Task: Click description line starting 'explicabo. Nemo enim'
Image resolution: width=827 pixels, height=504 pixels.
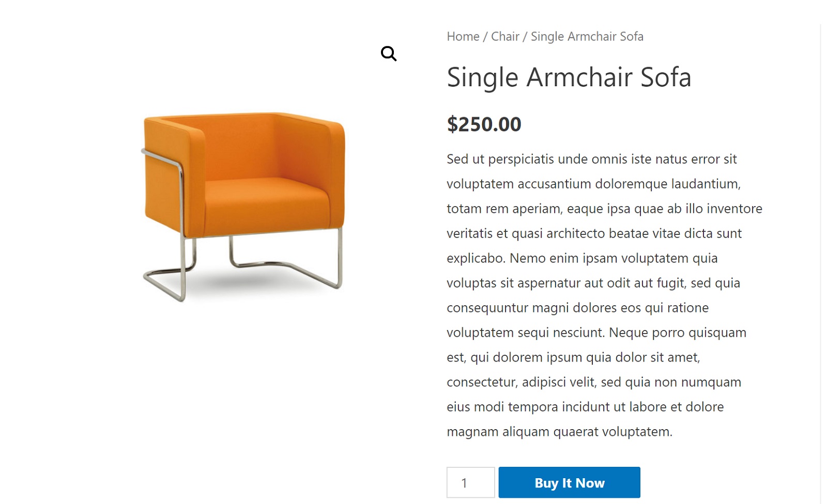Action: click(x=583, y=258)
